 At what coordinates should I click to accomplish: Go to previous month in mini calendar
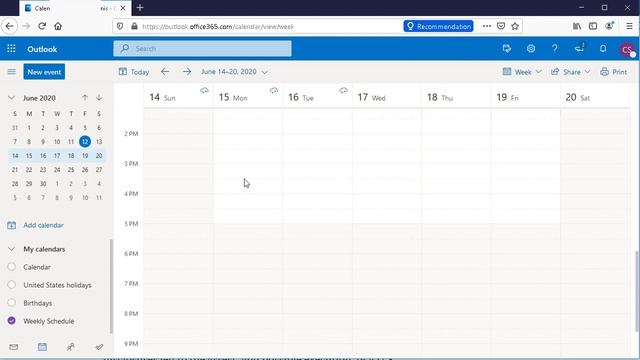point(85,98)
